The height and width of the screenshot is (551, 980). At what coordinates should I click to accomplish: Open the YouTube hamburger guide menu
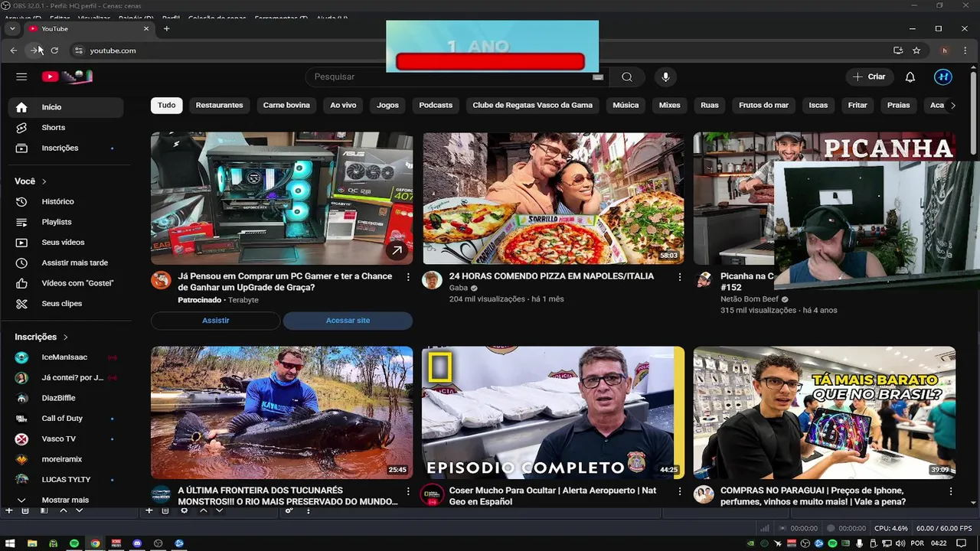point(21,77)
